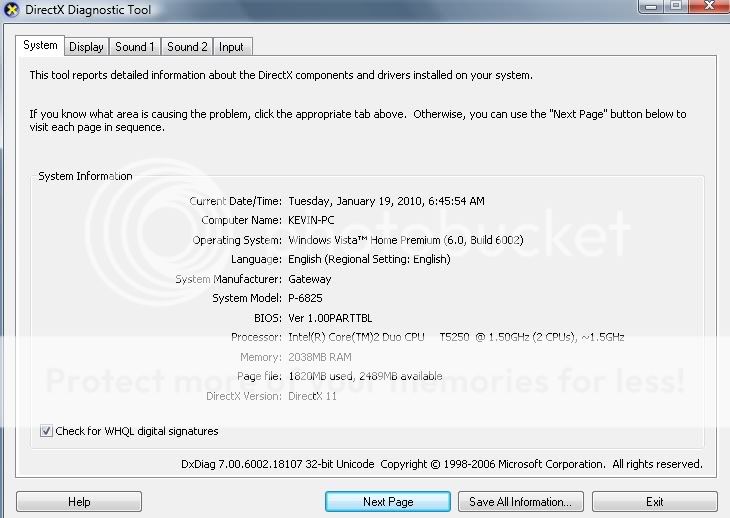730x518 pixels.
Task: Close the DirectX Diagnostic Tool window
Action: pos(708,6)
